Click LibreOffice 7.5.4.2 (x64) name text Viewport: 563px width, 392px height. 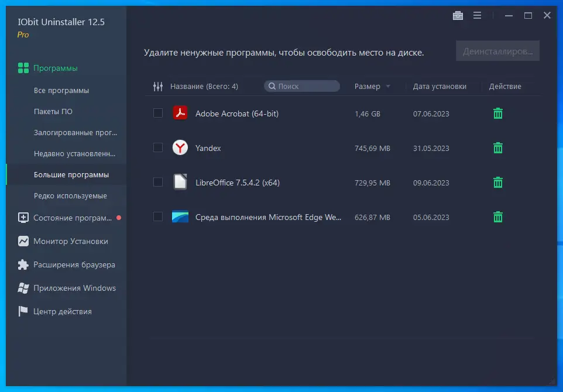(238, 183)
